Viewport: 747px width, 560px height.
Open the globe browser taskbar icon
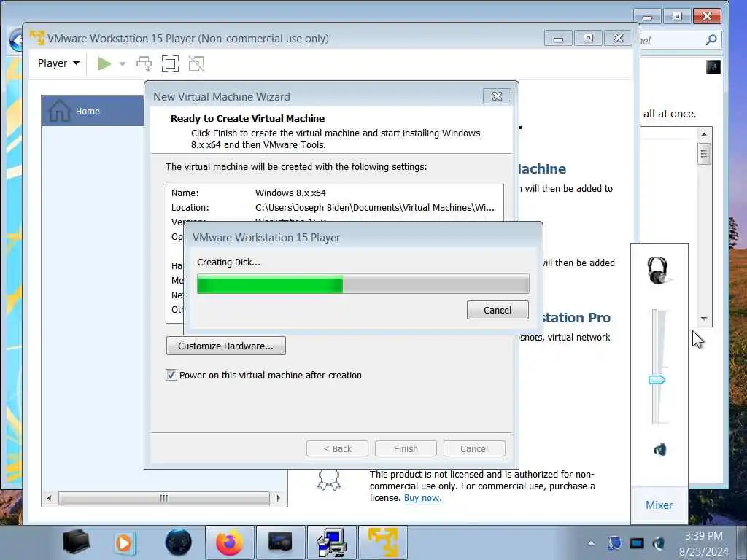point(178,542)
